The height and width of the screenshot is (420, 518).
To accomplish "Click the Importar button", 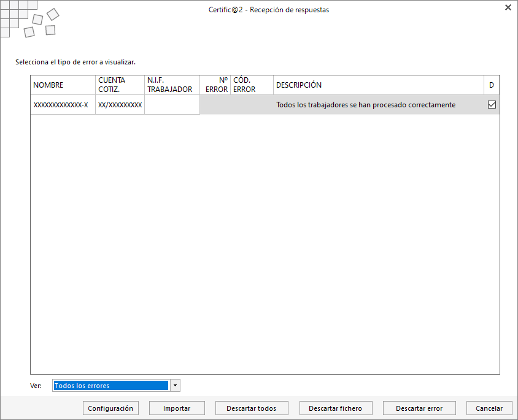I will 177,408.
